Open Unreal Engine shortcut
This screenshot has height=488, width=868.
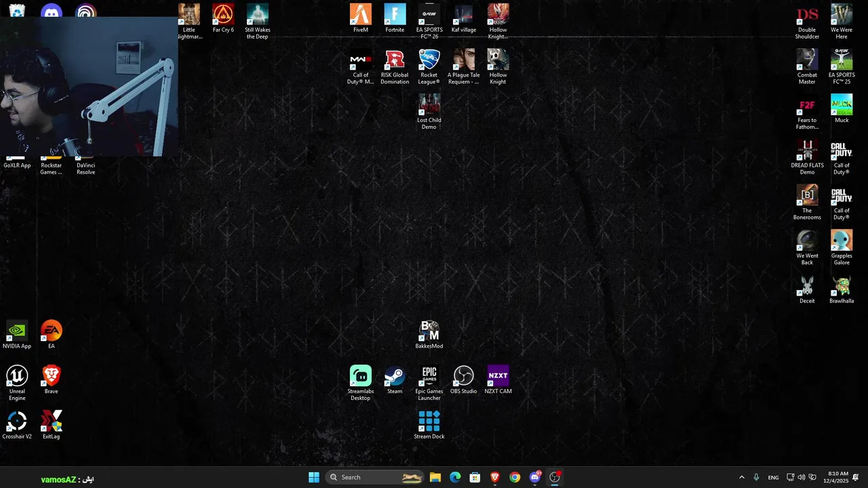(17, 383)
